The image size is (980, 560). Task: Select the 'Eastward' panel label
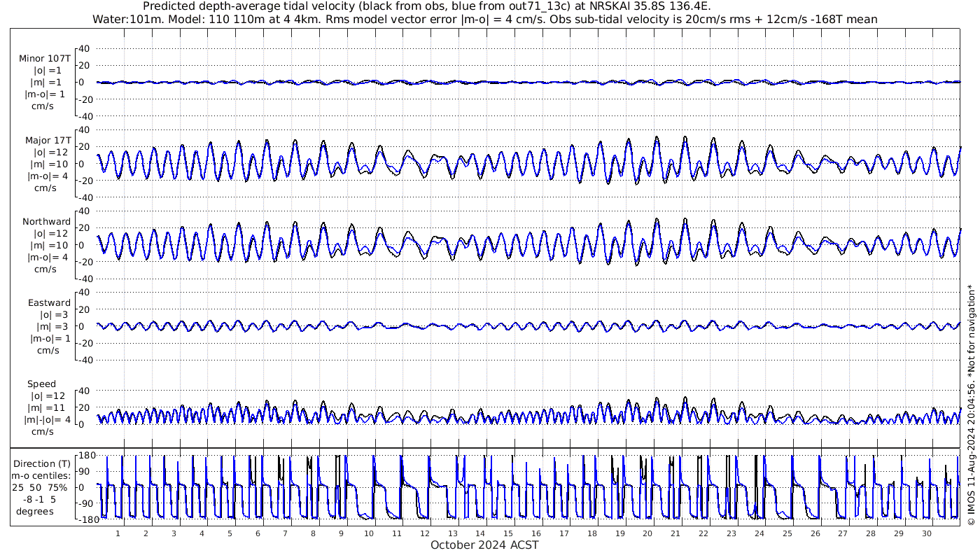point(49,302)
